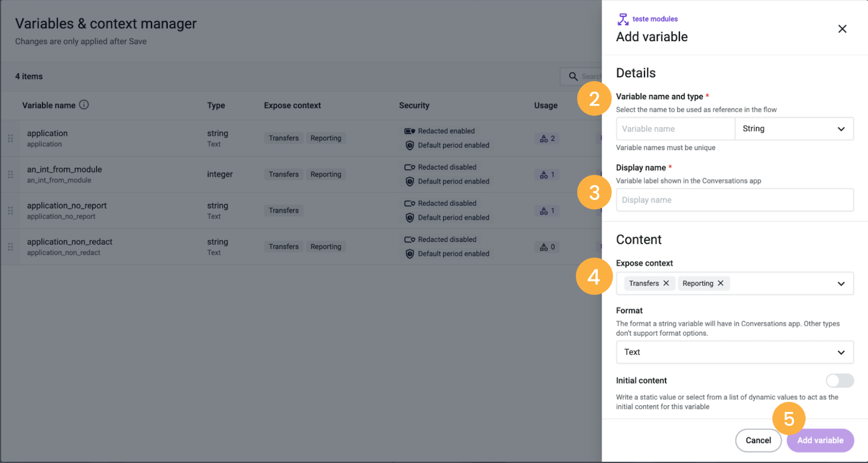Open the String type dropdown
The width and height of the screenshot is (868, 463).
(x=794, y=129)
